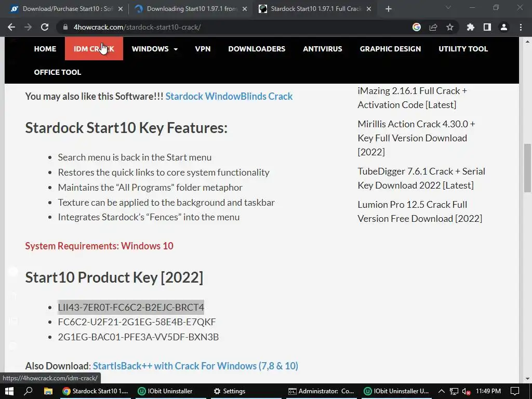Viewport: 532px width, 399px height.
Task: Open Google icon in address bar
Action: 416,27
